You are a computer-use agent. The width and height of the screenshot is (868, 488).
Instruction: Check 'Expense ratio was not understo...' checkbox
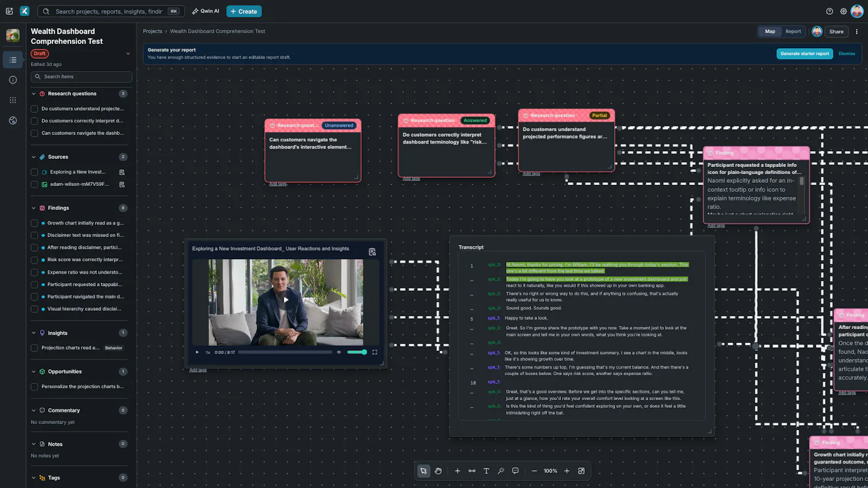click(35, 272)
